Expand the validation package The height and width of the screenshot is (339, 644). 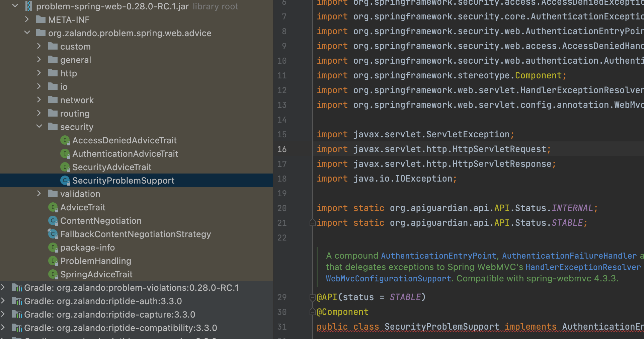39,194
